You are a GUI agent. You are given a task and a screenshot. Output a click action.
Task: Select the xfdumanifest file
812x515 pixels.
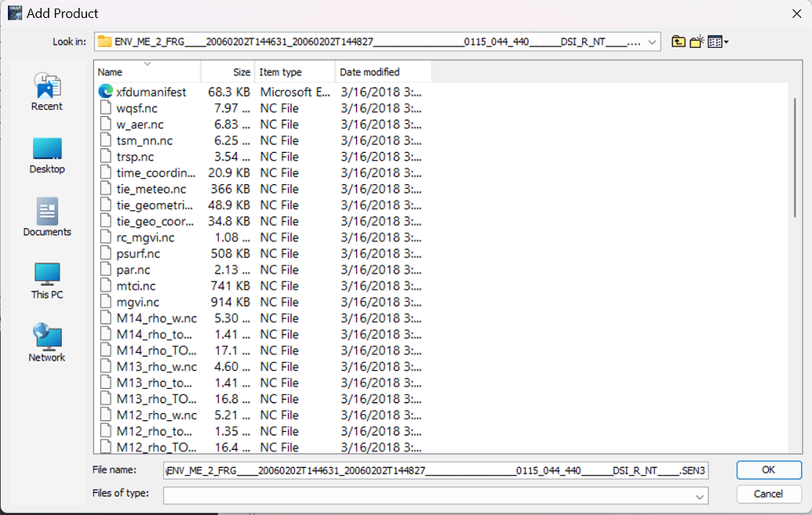151,92
